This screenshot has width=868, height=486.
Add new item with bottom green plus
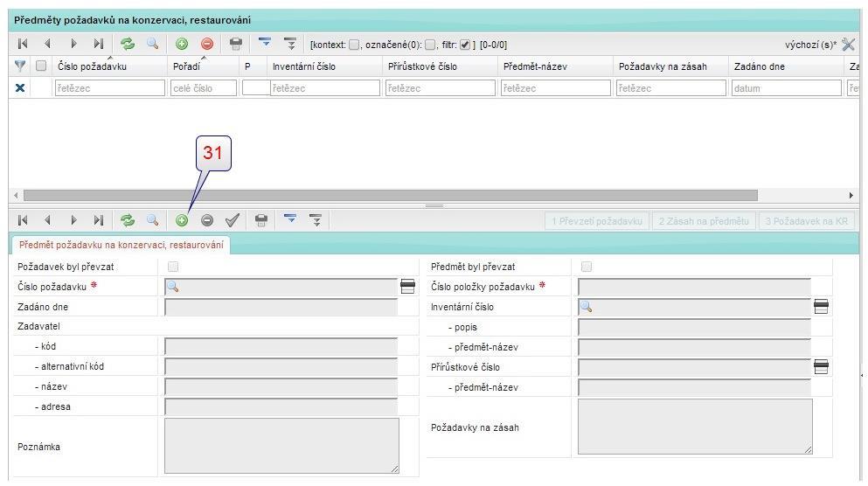tap(182, 220)
